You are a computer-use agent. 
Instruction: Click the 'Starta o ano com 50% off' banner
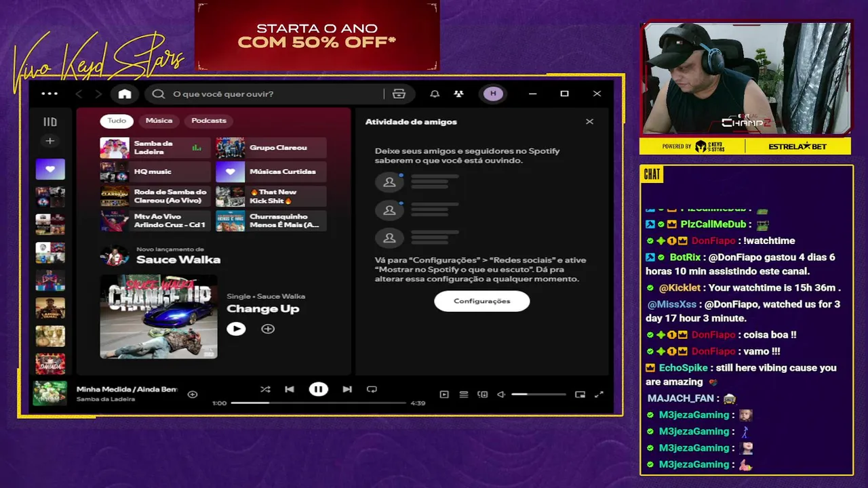coord(317,36)
